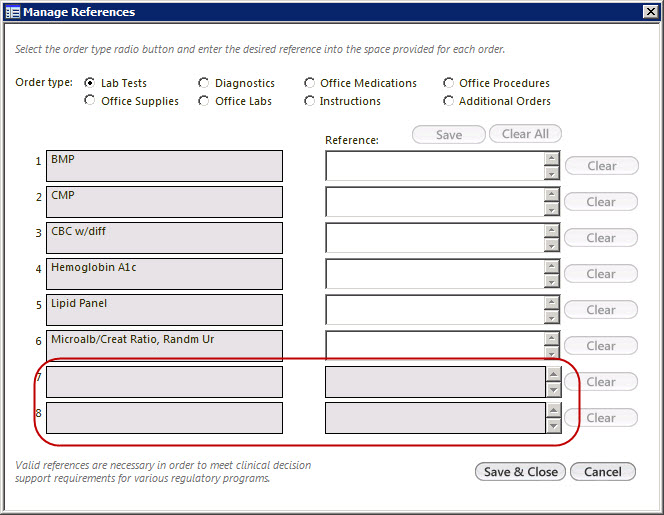Viewport: 664px width, 515px height.
Task: Click up arrow in Microalb/Creat Ratio reference box
Action: point(551,339)
